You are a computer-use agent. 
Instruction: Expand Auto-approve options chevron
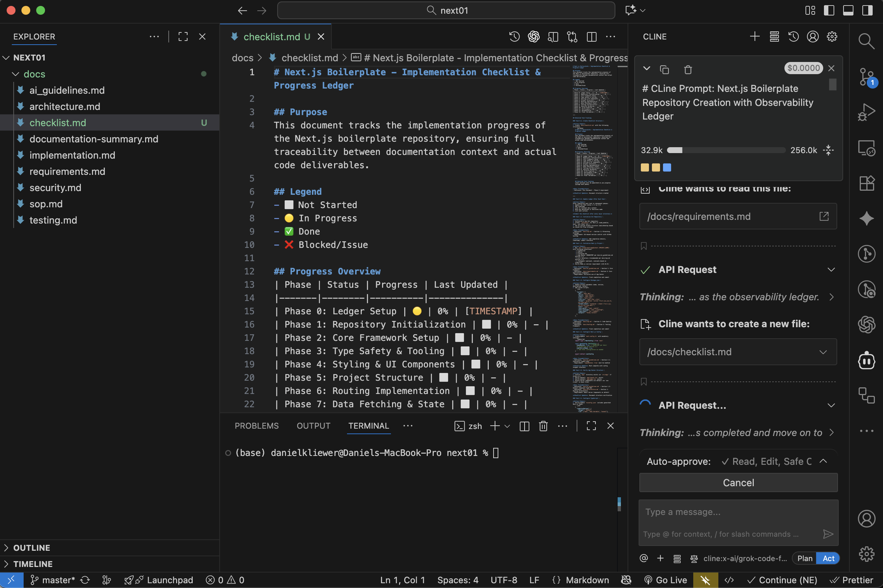point(823,461)
